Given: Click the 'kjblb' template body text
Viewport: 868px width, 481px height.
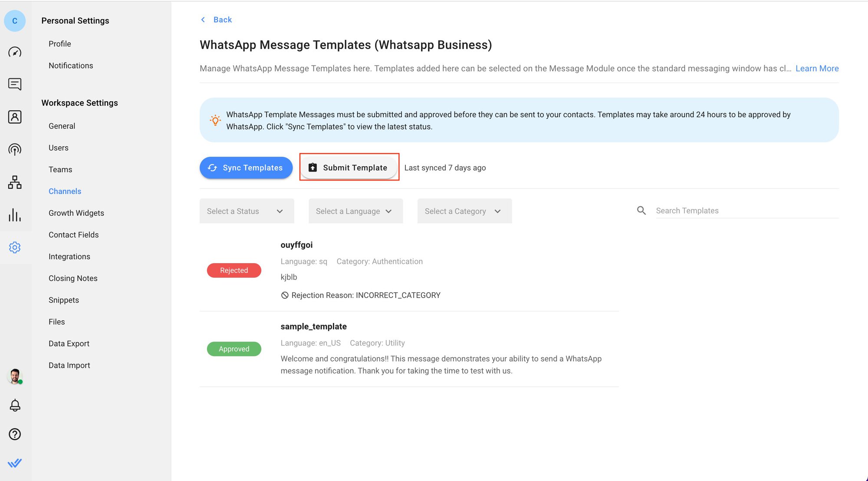Looking at the screenshot, I should click(x=289, y=277).
